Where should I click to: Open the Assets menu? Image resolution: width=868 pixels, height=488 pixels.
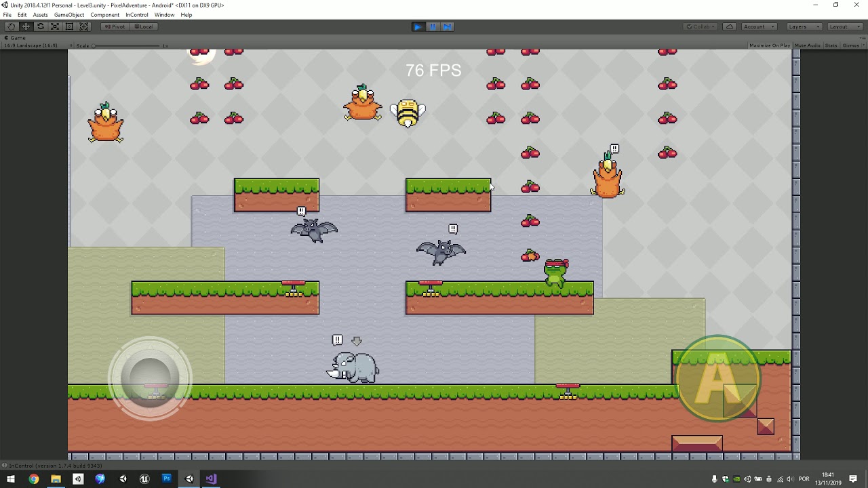41,15
